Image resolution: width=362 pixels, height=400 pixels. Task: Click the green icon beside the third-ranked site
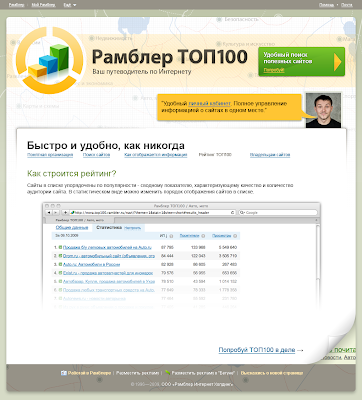(61, 265)
